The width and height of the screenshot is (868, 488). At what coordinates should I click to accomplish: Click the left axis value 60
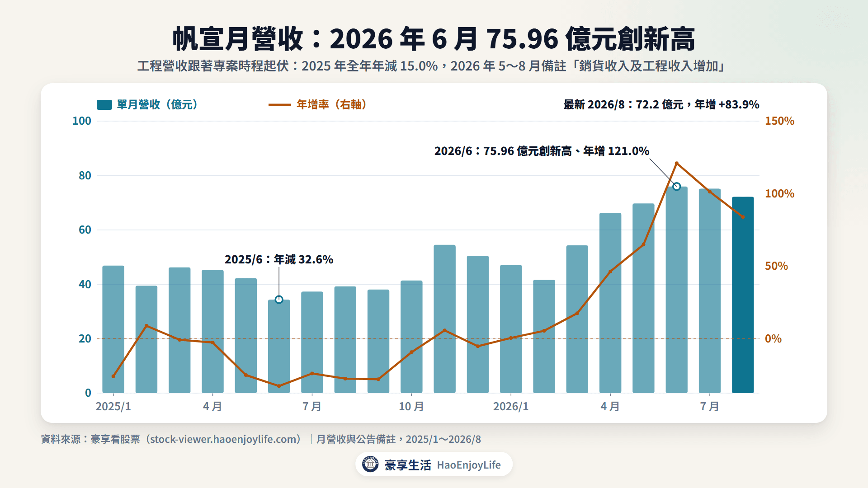click(x=85, y=230)
